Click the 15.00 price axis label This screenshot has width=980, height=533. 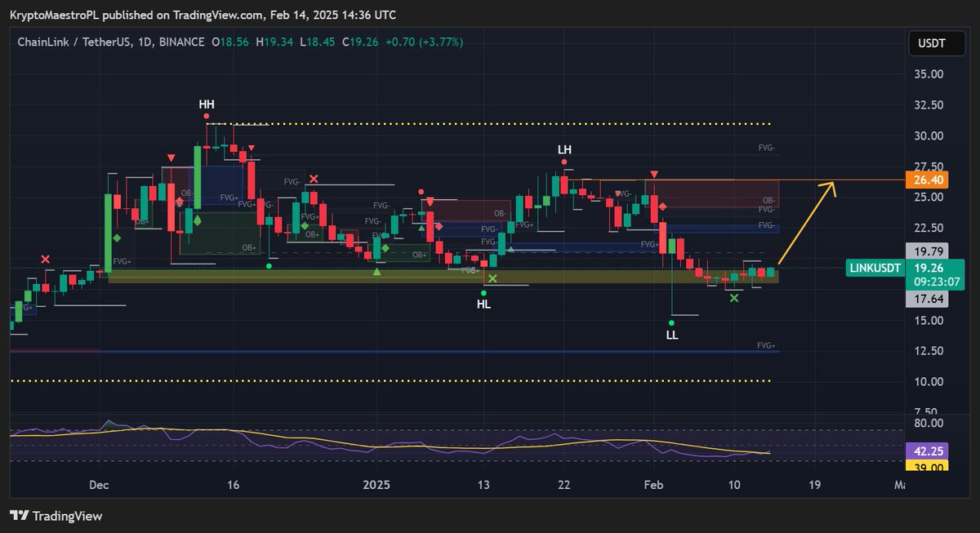930,320
